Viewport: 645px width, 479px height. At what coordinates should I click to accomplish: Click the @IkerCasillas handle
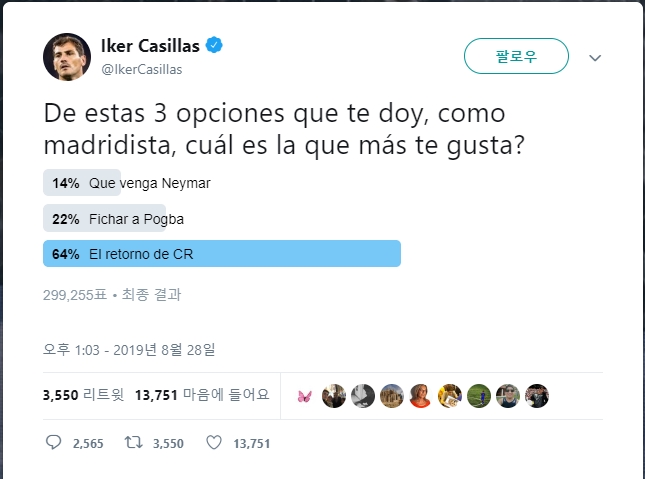coord(142,70)
